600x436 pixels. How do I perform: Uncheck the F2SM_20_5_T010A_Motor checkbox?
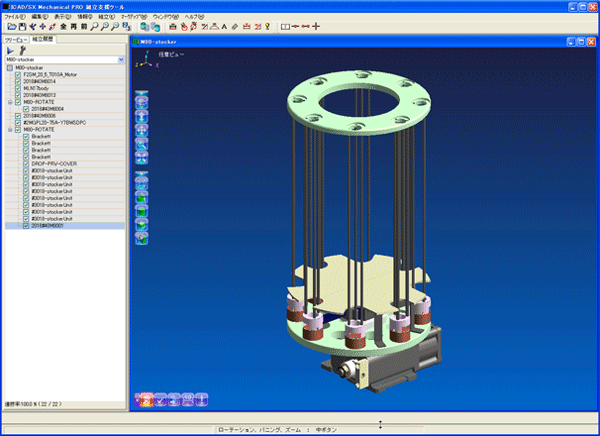point(18,74)
